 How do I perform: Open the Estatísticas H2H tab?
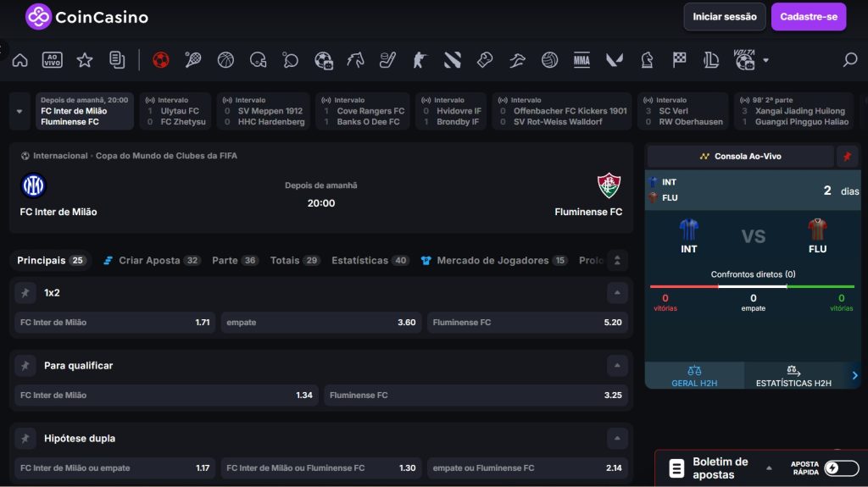click(x=793, y=376)
